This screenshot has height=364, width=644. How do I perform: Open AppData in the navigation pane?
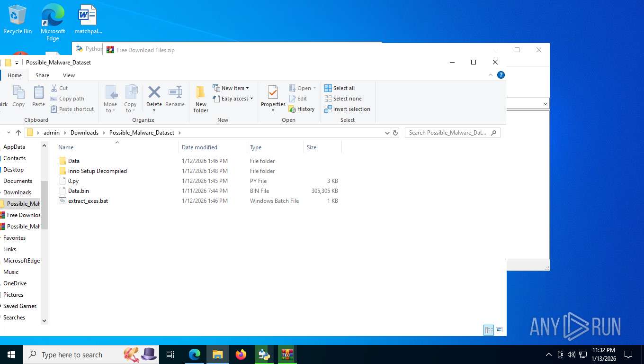[14, 147]
